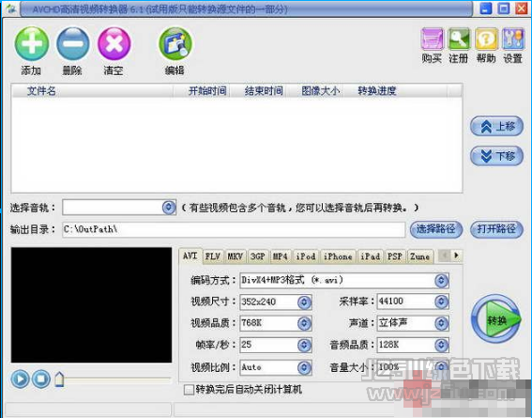
Task: Click the 打开路径 open path button
Action: click(496, 229)
